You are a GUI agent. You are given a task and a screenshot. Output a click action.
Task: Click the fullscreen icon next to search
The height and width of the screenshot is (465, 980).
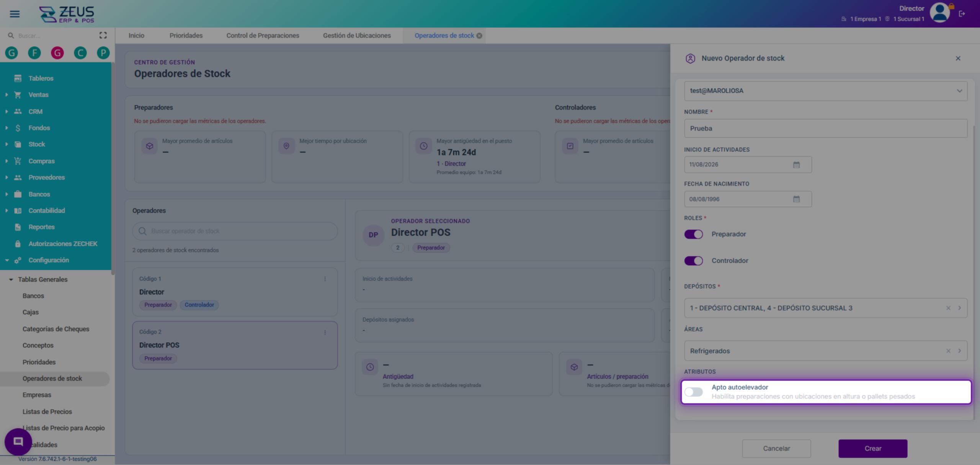pyautogui.click(x=103, y=35)
